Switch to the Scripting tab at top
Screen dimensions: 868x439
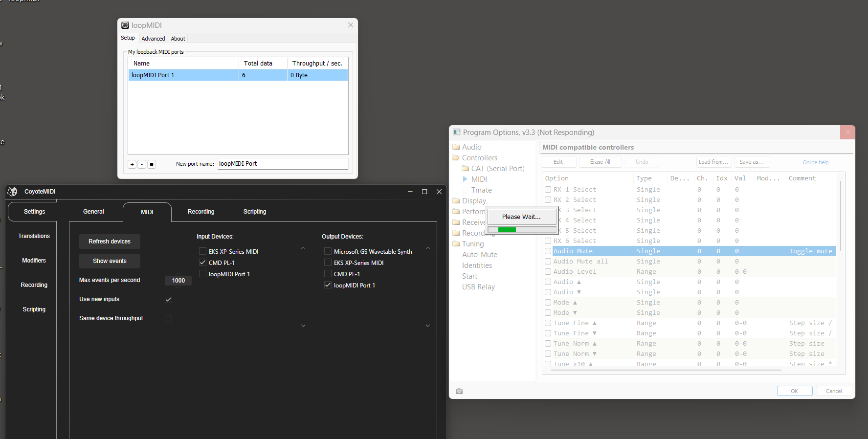[x=254, y=212]
